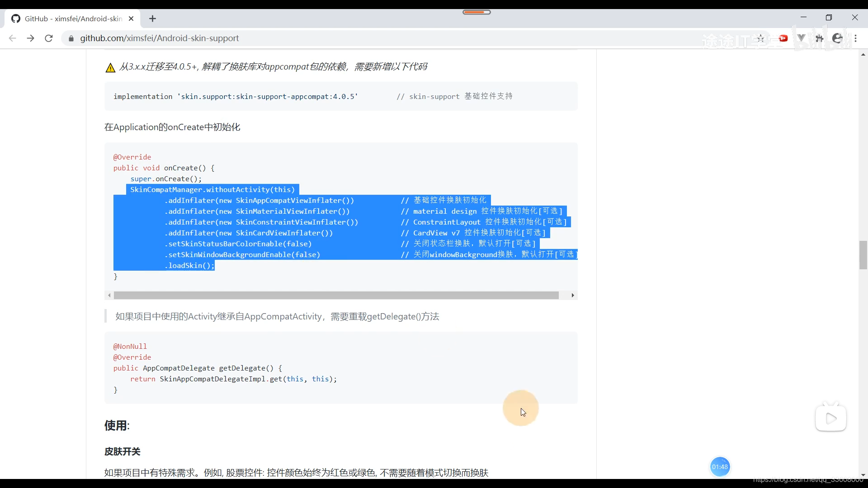Restore down the browser window
Image resolution: width=868 pixels, height=488 pixels.
(829, 17)
